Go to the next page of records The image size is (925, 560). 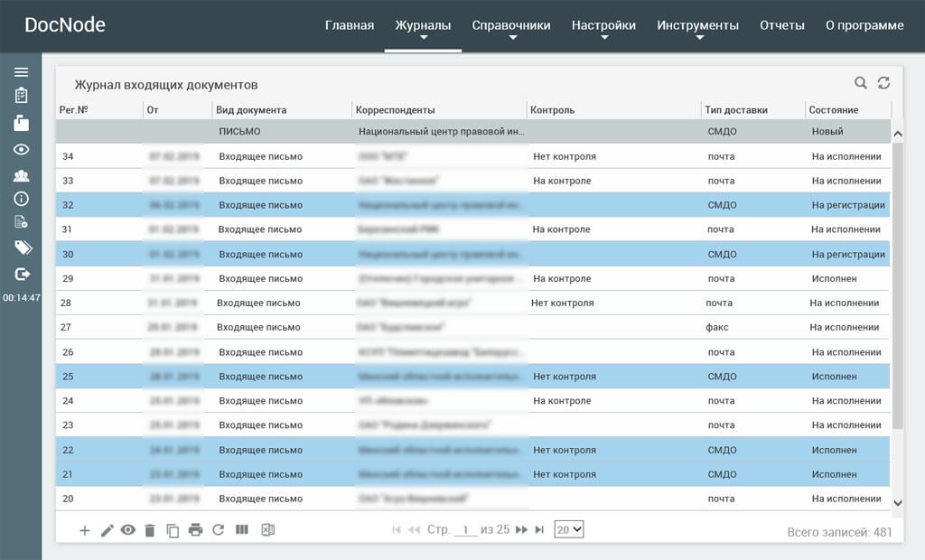(521, 530)
